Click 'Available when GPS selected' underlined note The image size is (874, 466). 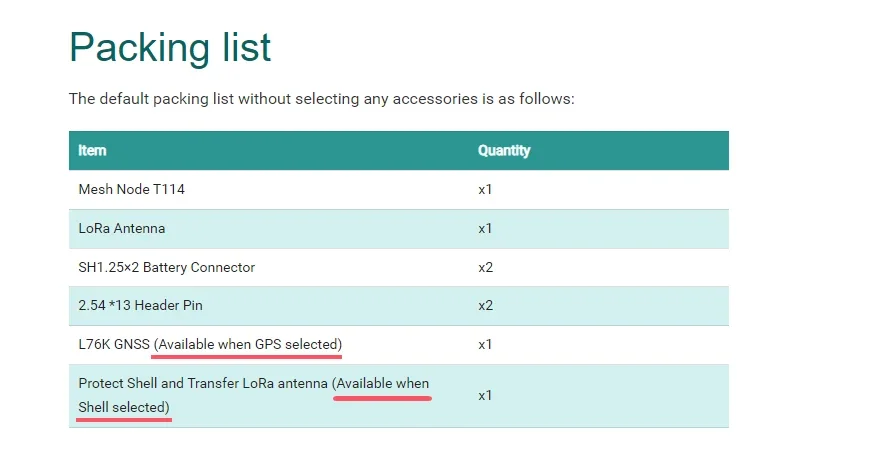(247, 344)
